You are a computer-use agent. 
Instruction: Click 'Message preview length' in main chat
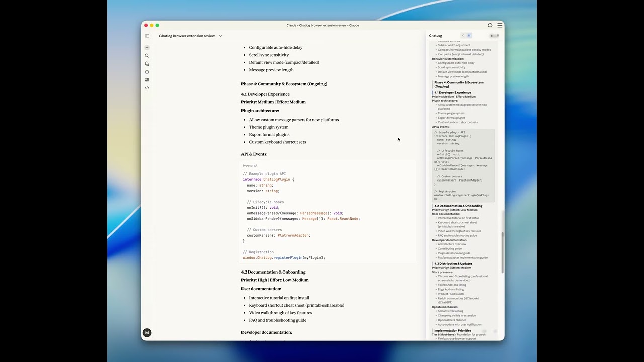(271, 70)
